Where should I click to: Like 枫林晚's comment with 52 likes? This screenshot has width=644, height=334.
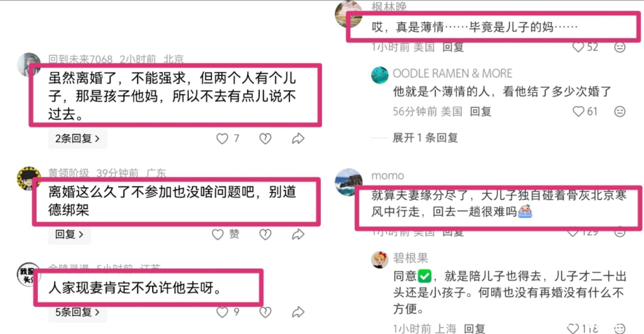pos(578,47)
